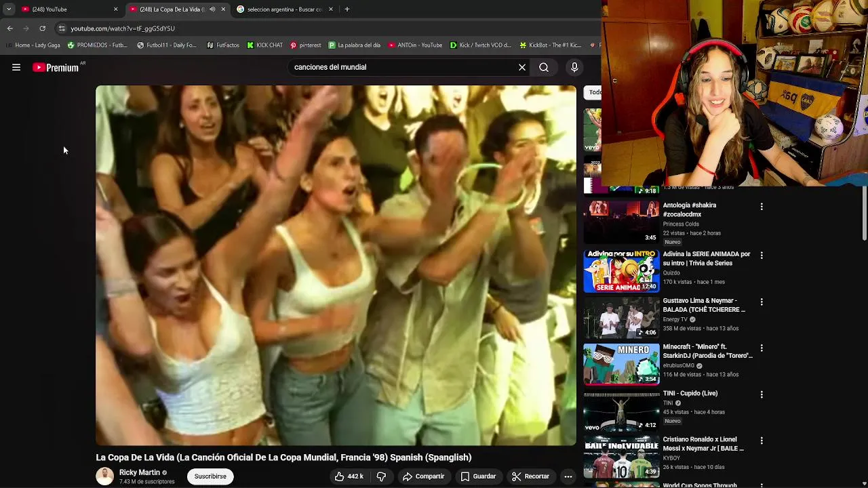Open options for Gusttavo Lima & Neymar video

point(762,302)
